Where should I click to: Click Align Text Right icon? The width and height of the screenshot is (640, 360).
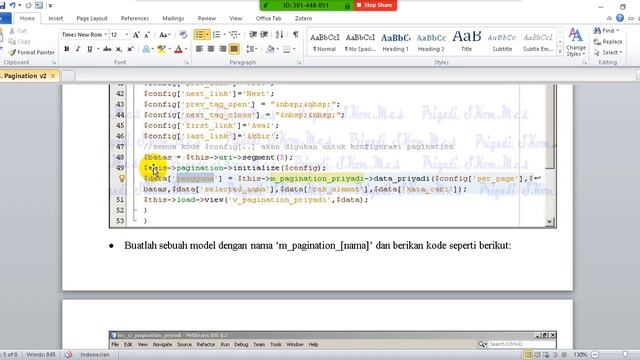click(x=222, y=49)
